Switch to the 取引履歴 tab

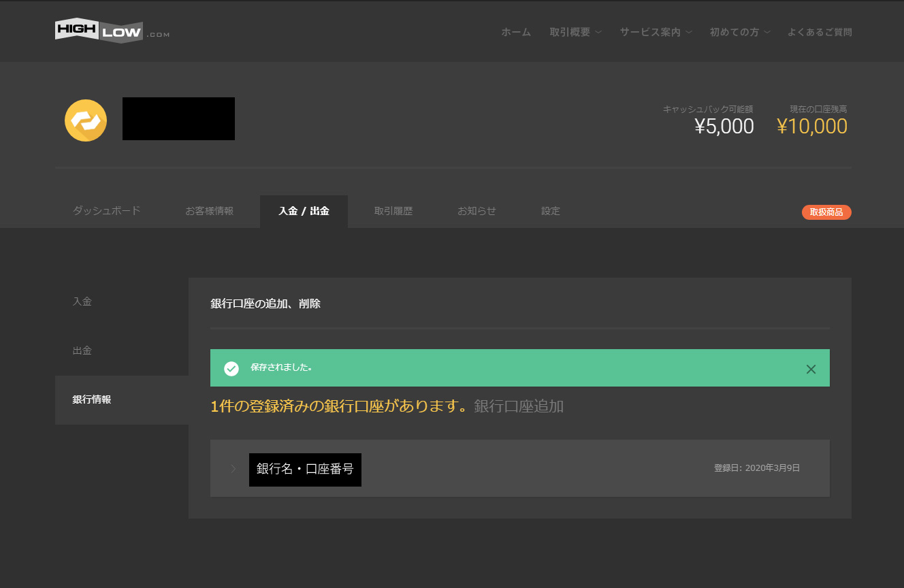[x=393, y=211]
